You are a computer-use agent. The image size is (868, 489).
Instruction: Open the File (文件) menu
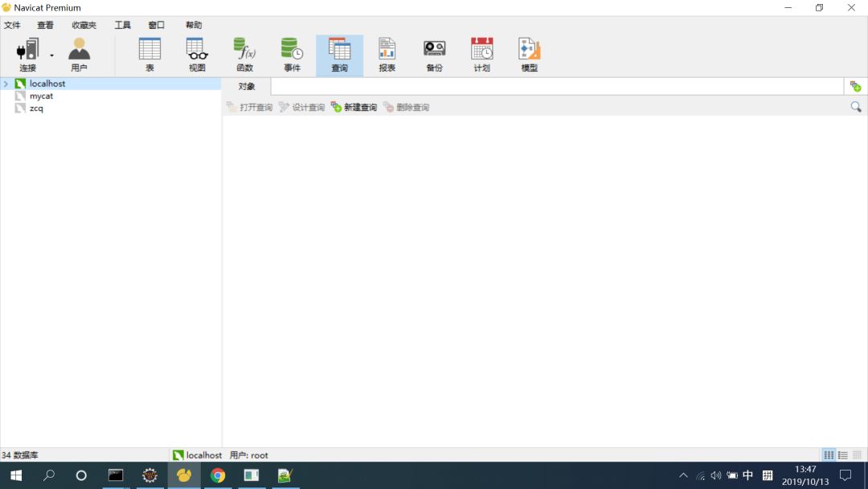tap(12, 25)
